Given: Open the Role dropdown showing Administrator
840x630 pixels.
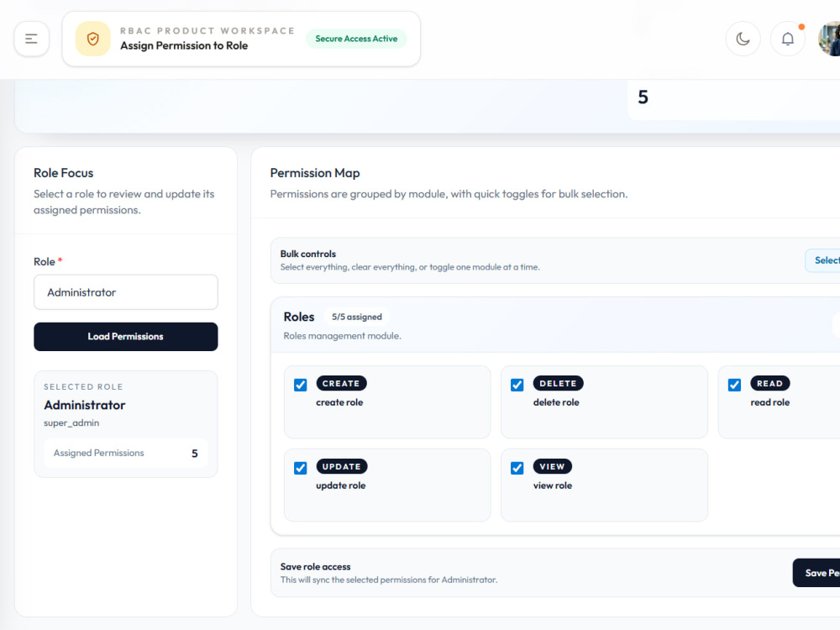Looking at the screenshot, I should 126,292.
